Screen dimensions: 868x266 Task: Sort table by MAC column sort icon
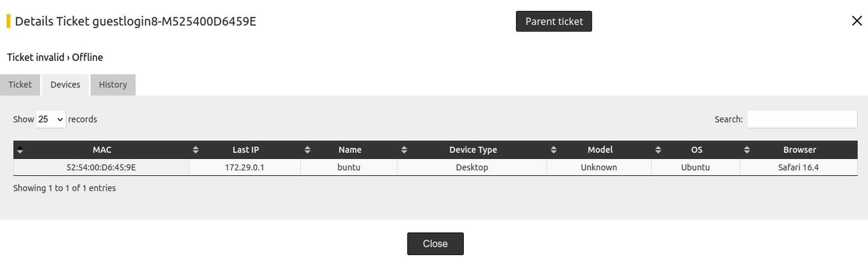point(20,150)
